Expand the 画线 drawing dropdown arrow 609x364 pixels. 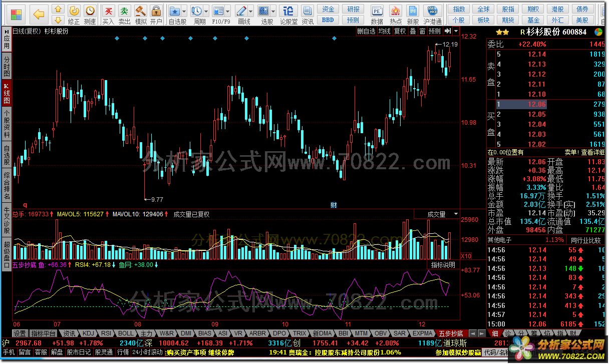251,11
